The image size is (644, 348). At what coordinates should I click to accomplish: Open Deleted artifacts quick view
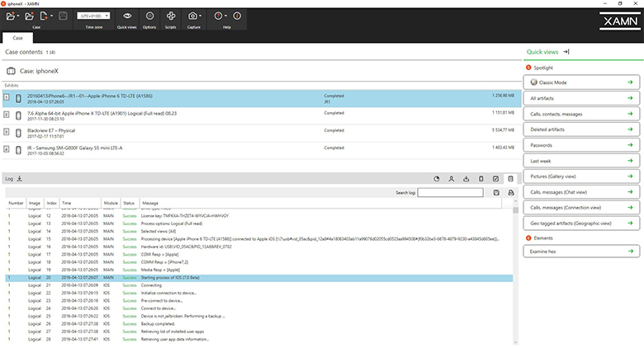[581, 129]
